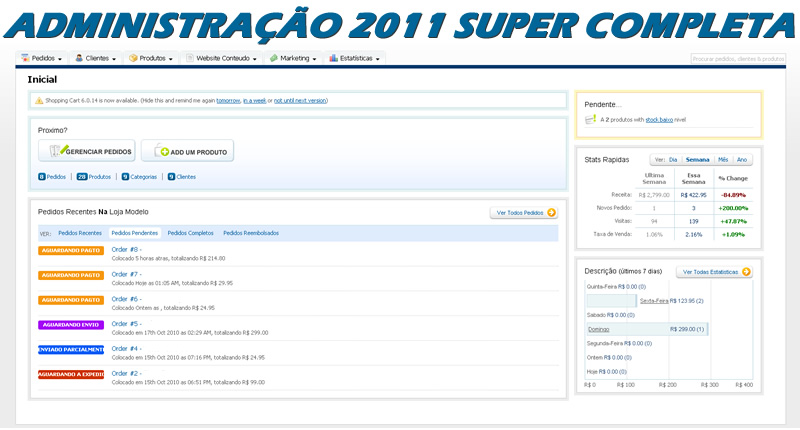Click the orange arrow on Ver Todos Pedidos
Viewport: 800px width, 430px height.
[550, 212]
